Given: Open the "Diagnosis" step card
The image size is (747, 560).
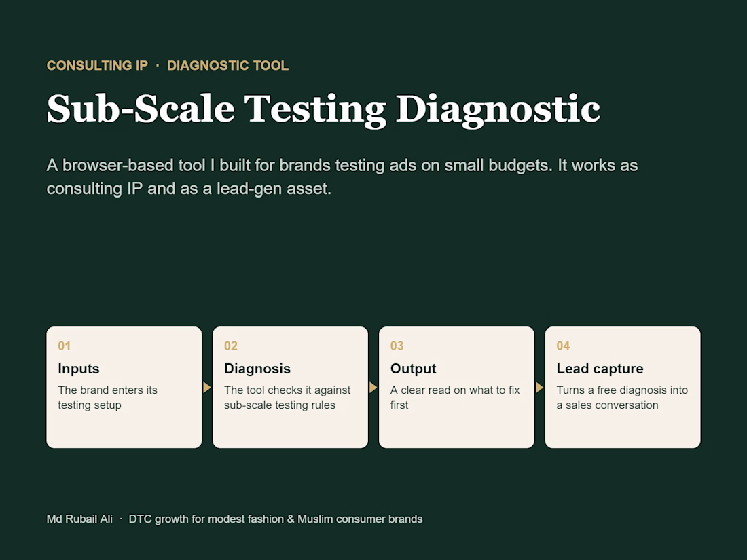Looking at the screenshot, I should [x=290, y=387].
